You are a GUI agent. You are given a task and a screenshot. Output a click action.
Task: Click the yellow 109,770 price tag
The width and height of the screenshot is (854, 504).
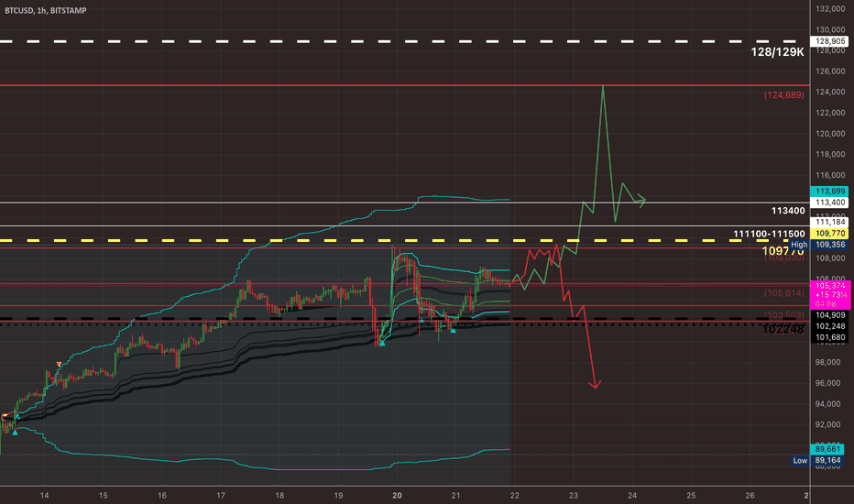click(x=830, y=233)
